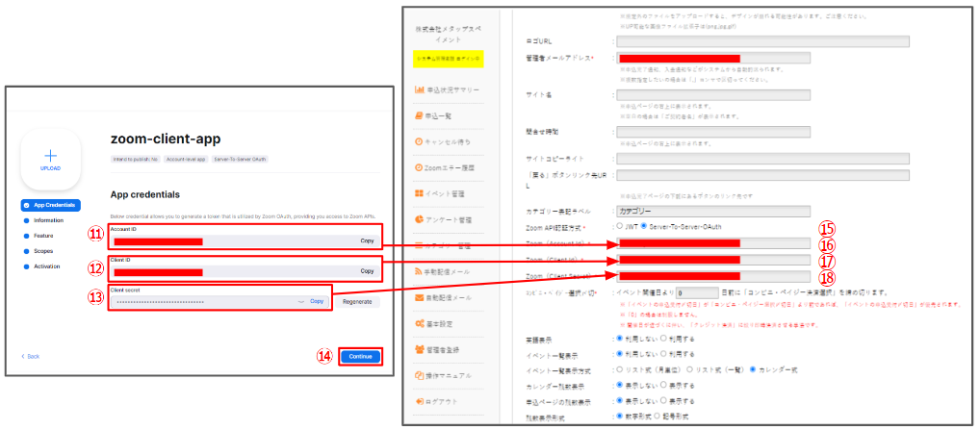Select 利用する for イベント一覧表示
Viewport: 980px width, 430px height.
[x=663, y=354]
